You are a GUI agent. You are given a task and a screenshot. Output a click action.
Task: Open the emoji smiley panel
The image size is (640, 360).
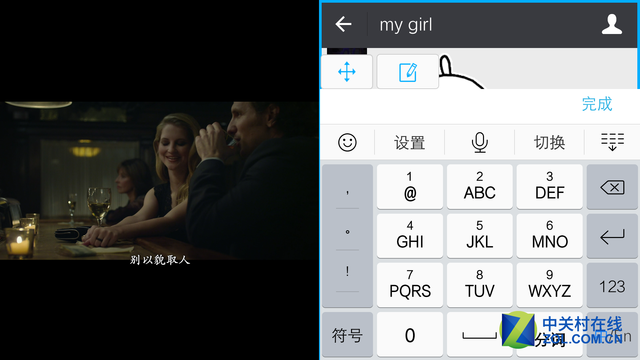click(x=347, y=142)
